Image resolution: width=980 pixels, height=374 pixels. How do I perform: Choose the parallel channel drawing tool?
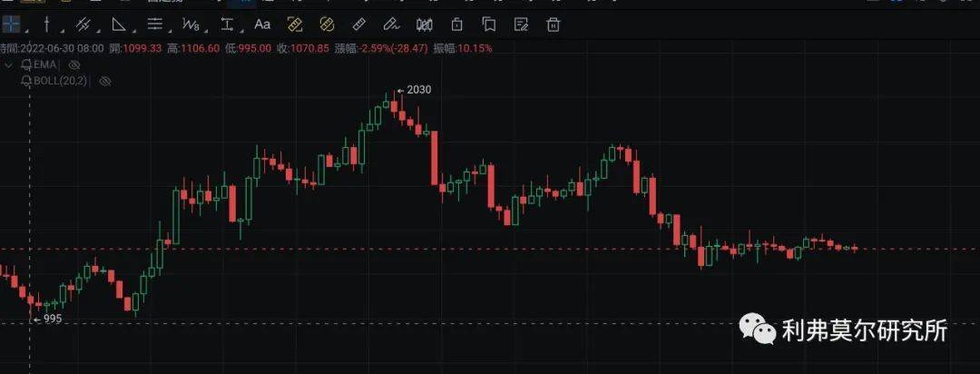83,24
